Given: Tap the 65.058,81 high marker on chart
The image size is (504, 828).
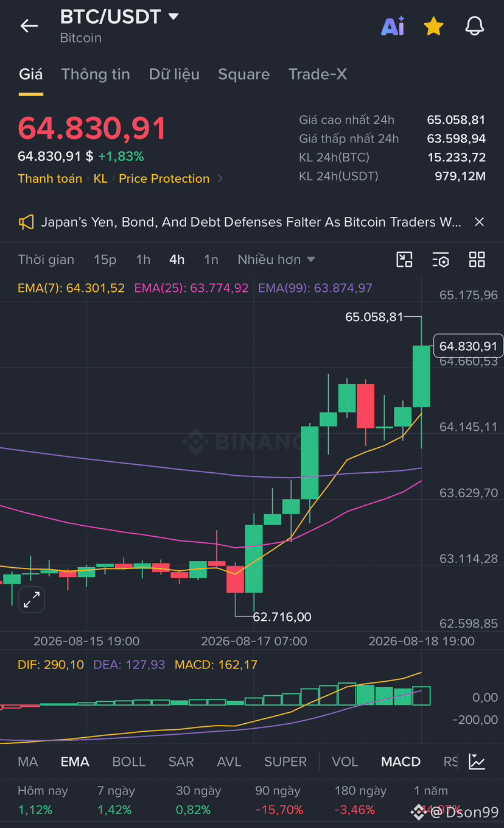Looking at the screenshot, I should (x=374, y=317).
